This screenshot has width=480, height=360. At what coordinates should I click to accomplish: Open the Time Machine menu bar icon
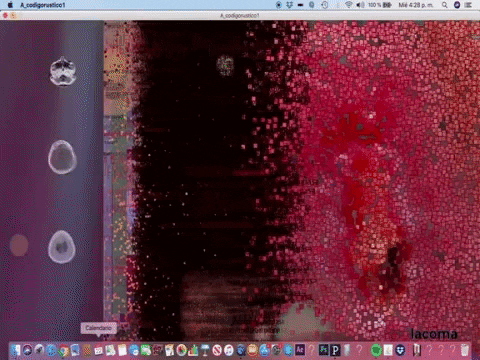[324, 5]
